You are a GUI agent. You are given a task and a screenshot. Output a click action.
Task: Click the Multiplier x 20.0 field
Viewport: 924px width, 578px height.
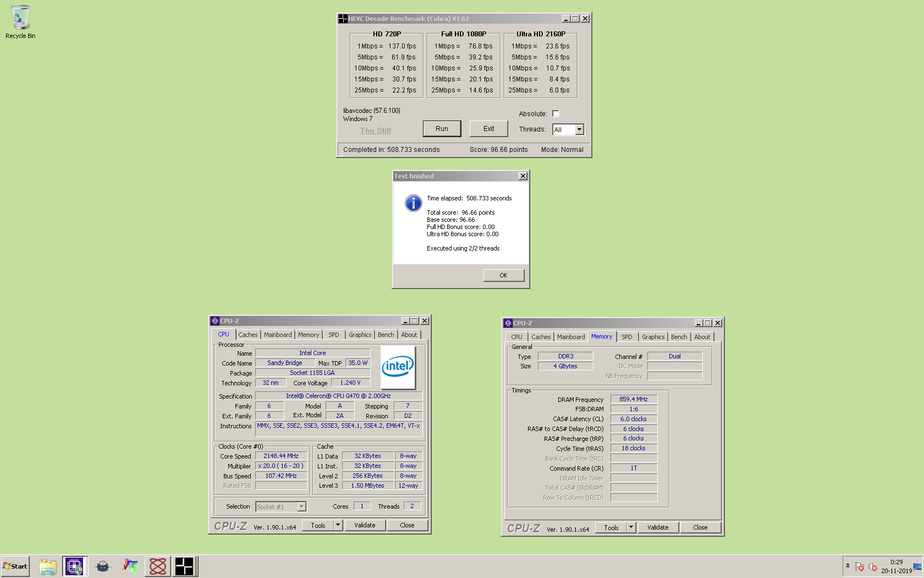coord(281,466)
